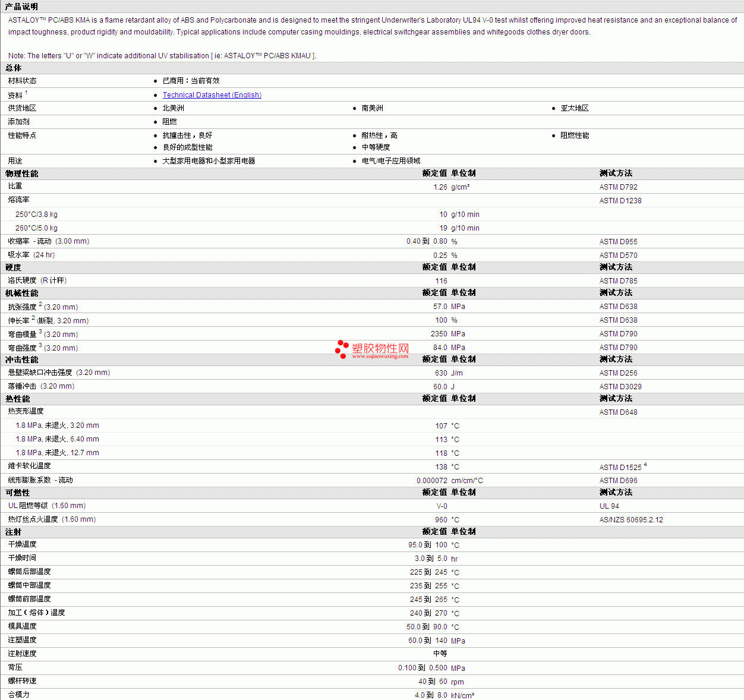
Task: Click the ASTM D785 hardness method
Action: [x=618, y=281]
